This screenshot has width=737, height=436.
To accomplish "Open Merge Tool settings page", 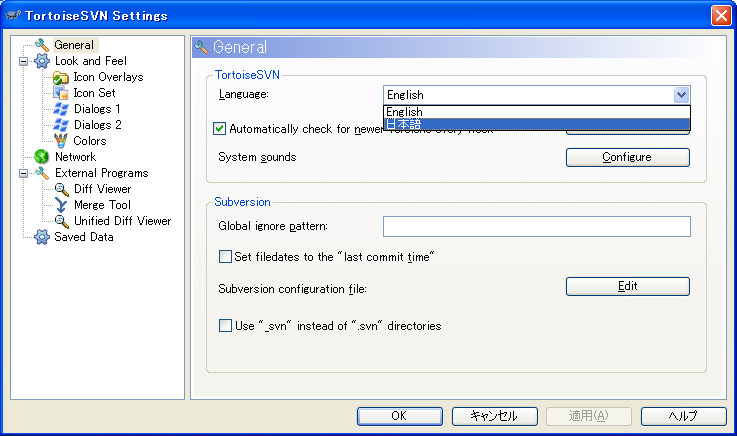I will click(x=102, y=205).
